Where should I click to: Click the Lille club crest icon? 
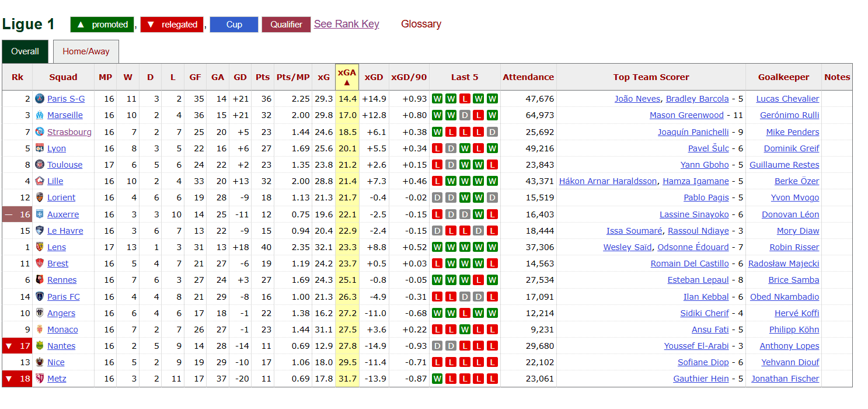coord(40,181)
